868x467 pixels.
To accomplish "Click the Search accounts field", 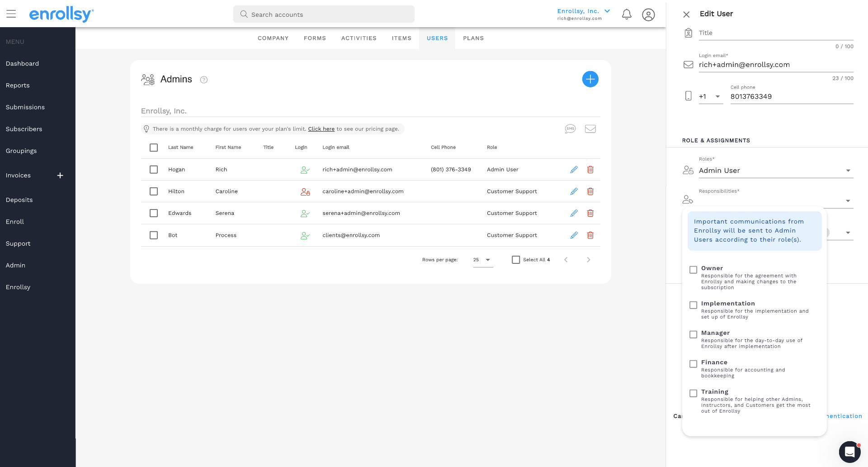I will coord(324,14).
